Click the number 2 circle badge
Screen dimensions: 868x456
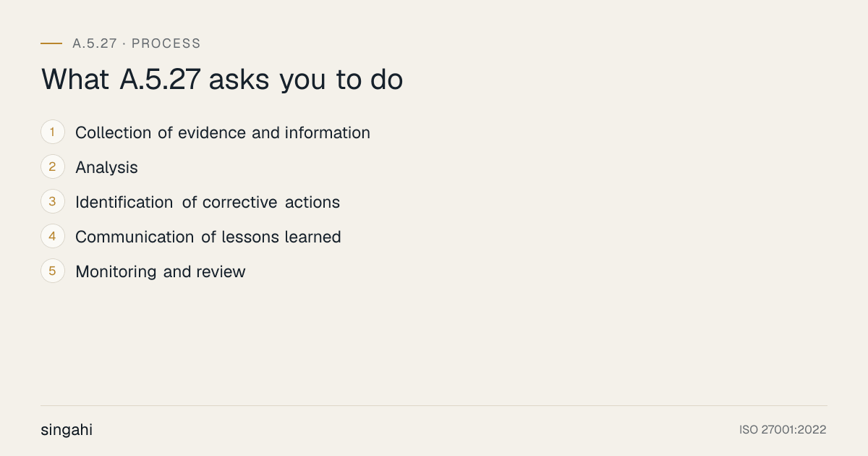point(53,167)
